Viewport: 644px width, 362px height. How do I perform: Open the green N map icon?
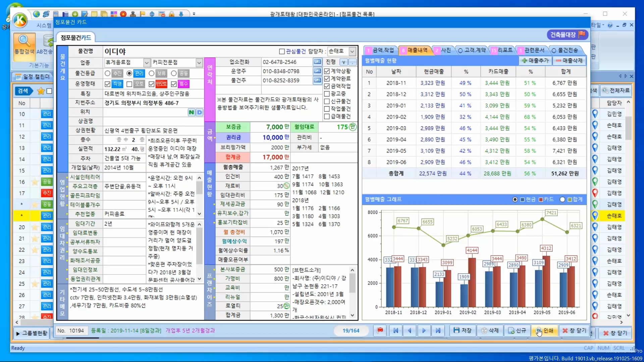tap(191, 112)
